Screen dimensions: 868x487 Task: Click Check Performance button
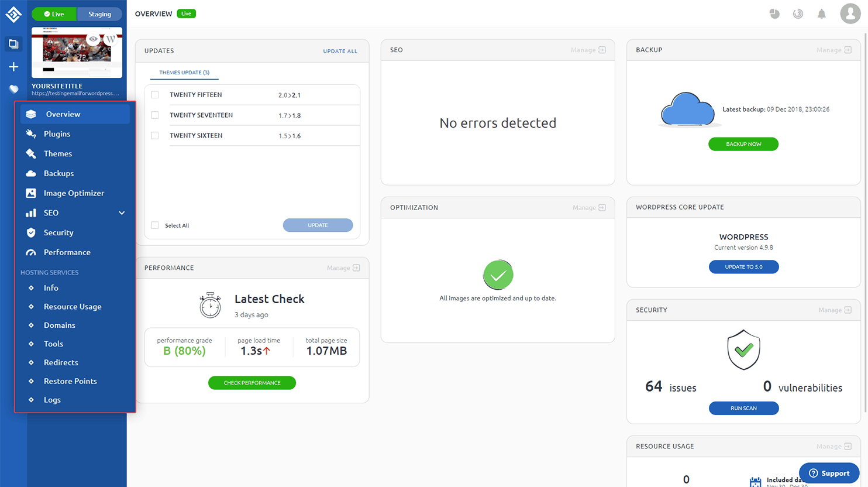tap(252, 383)
